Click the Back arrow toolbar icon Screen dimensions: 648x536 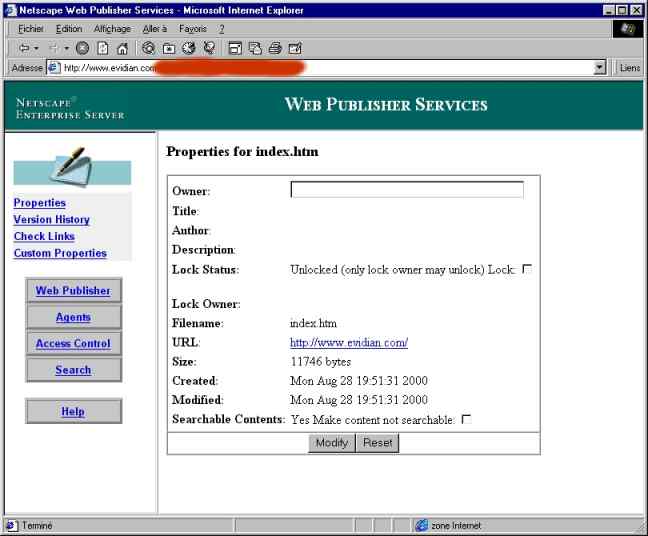(24, 48)
